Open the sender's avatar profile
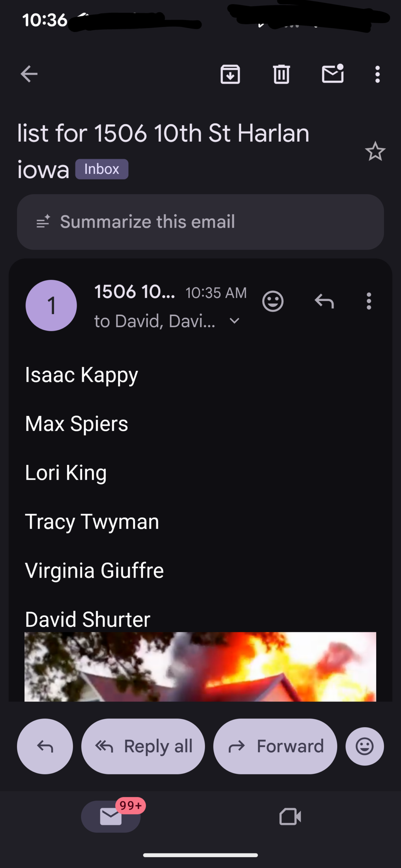The image size is (401, 868). click(x=51, y=305)
